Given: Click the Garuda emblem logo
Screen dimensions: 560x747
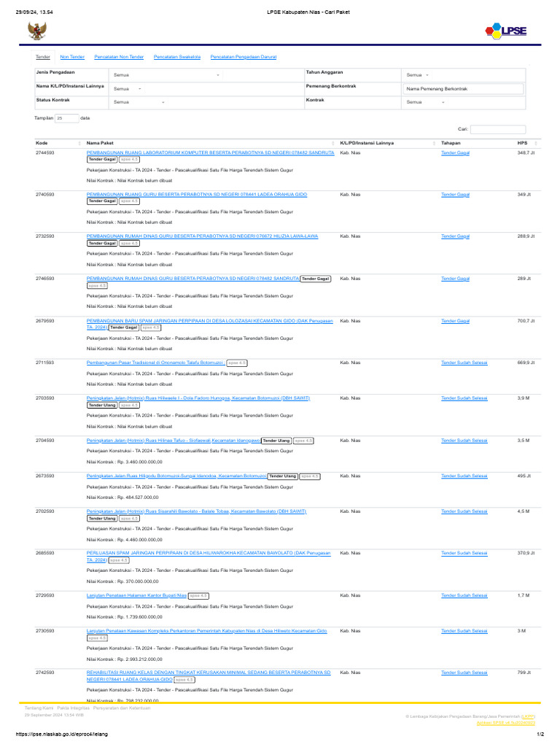Looking at the screenshot, I should 37,31.
